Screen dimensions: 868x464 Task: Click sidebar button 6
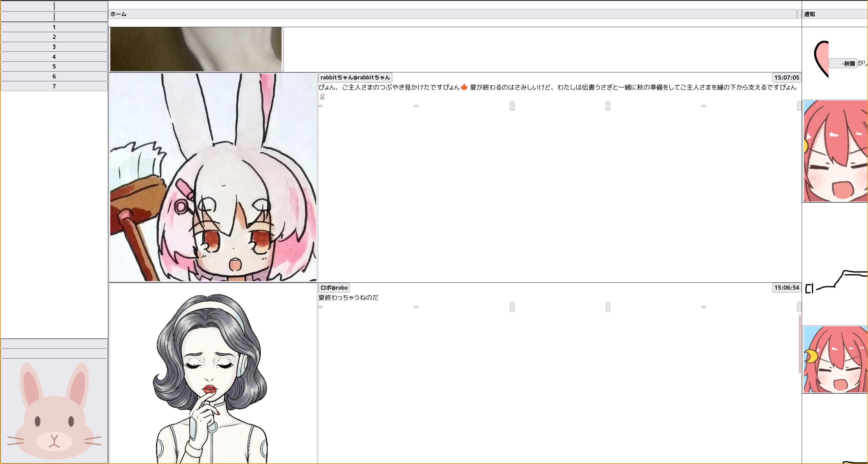54,77
